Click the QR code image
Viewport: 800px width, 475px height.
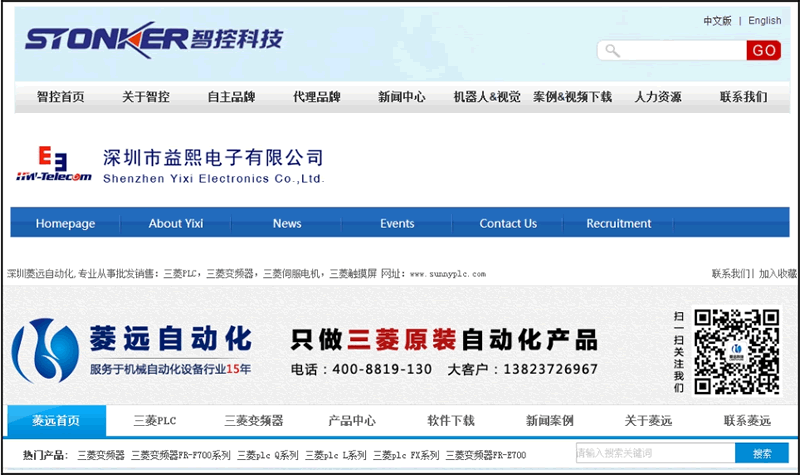(x=737, y=351)
